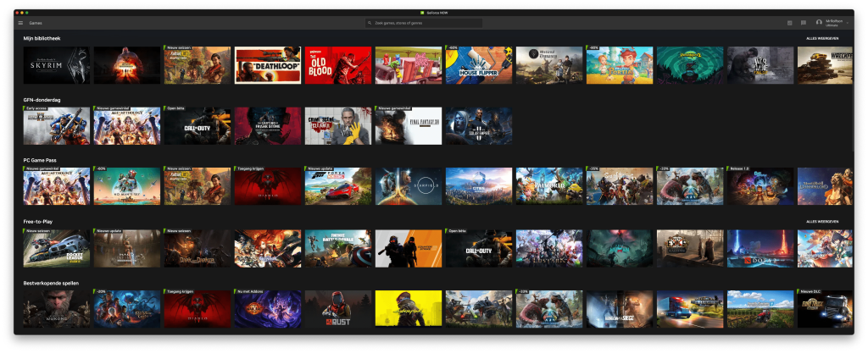Open the Wreckfest tile in library
The width and height of the screenshot is (868, 353).
point(825,65)
